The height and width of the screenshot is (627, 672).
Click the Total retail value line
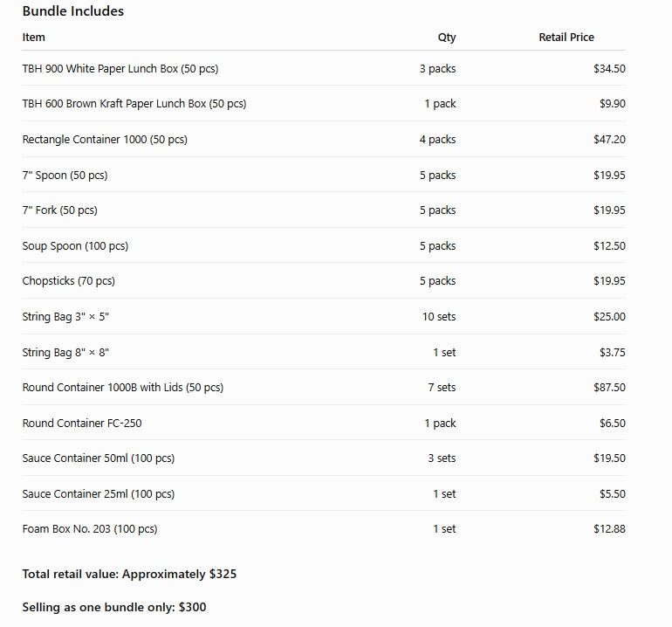[129, 575]
